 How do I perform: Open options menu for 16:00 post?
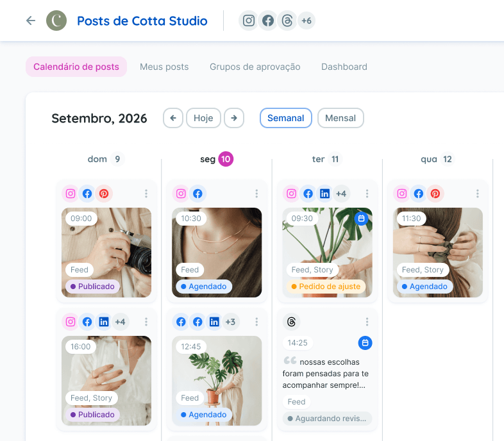pyautogui.click(x=146, y=322)
